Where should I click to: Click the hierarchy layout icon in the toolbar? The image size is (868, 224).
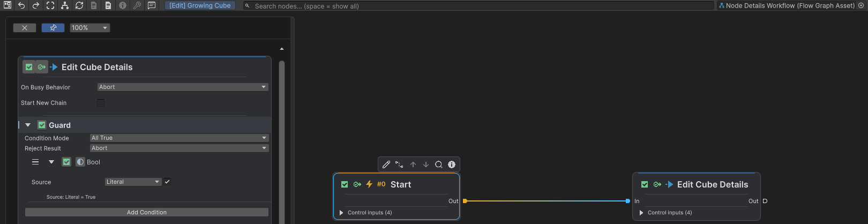tap(65, 5)
